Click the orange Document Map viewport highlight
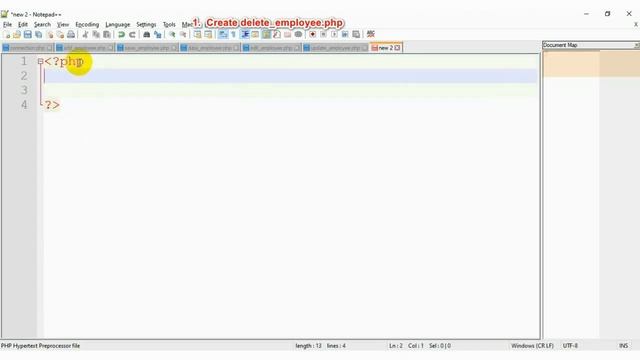This screenshot has height=360, width=640. [591, 64]
